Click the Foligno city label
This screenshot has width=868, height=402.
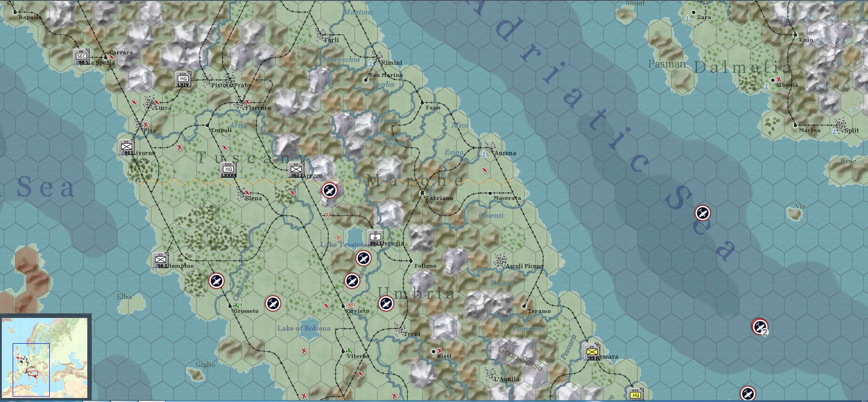pyautogui.click(x=425, y=266)
